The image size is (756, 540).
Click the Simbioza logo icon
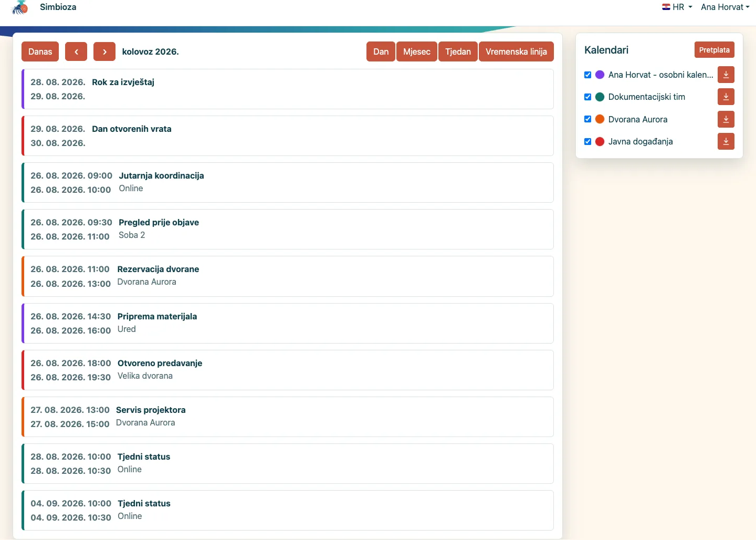(20, 7)
